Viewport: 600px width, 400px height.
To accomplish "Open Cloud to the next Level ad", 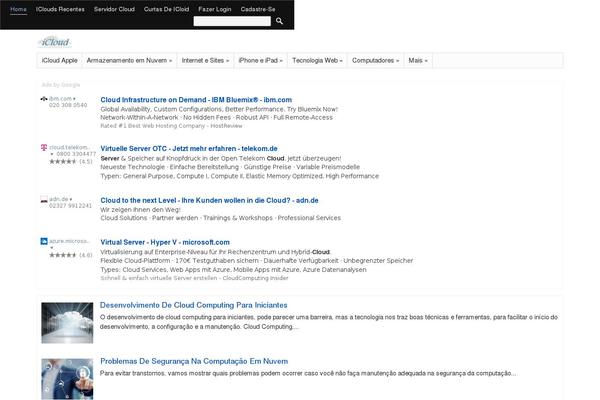I will pos(209,200).
